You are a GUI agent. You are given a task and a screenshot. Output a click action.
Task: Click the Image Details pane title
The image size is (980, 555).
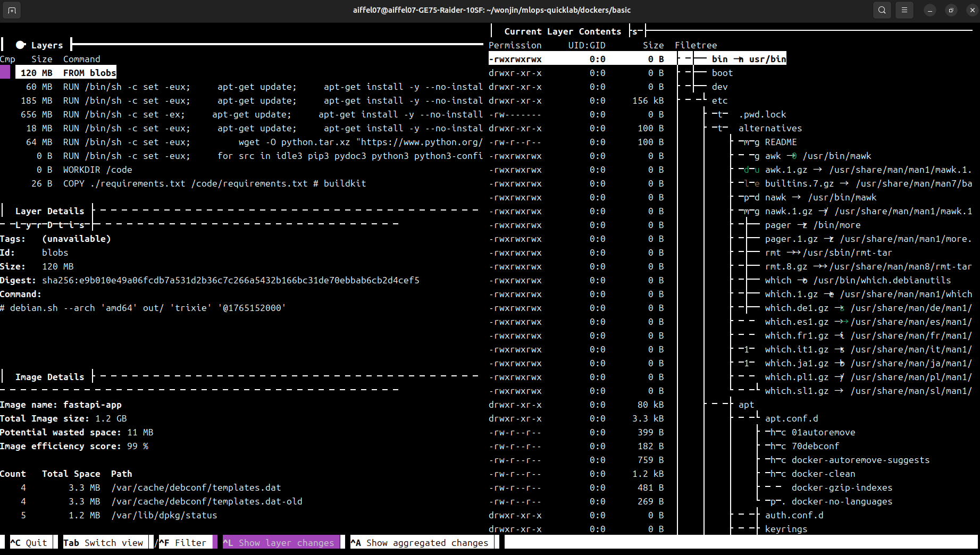coord(49,377)
